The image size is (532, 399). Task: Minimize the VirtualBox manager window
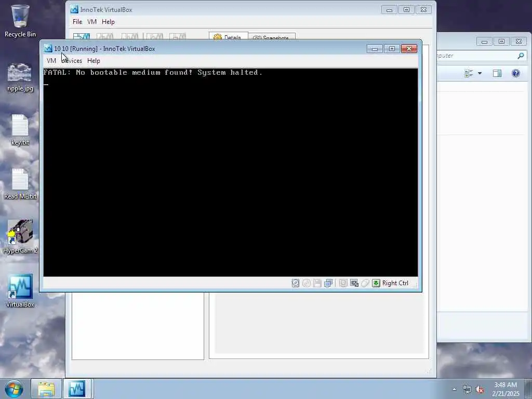click(x=389, y=10)
